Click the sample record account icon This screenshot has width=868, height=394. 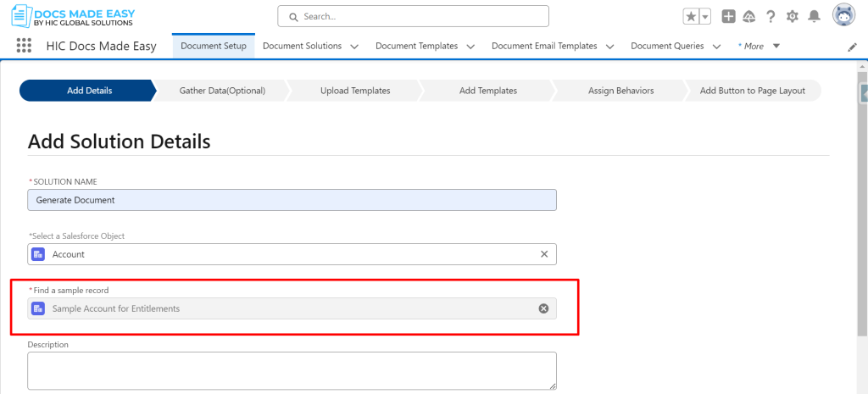[x=38, y=308]
